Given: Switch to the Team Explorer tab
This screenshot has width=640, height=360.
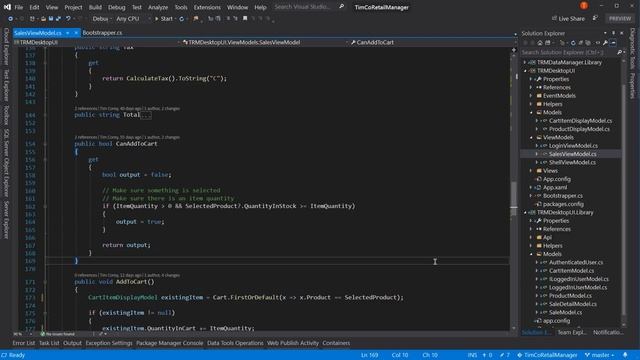Looking at the screenshot, I should click(572, 333).
